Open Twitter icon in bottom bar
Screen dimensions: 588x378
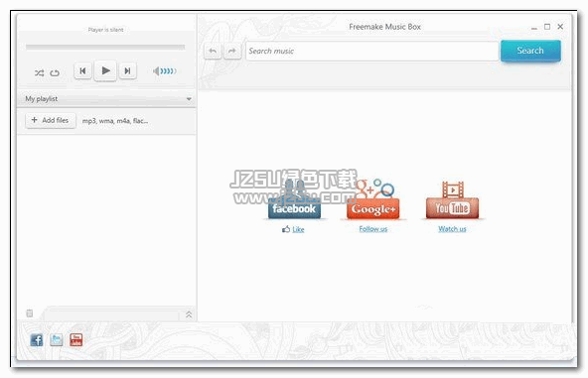click(x=57, y=340)
